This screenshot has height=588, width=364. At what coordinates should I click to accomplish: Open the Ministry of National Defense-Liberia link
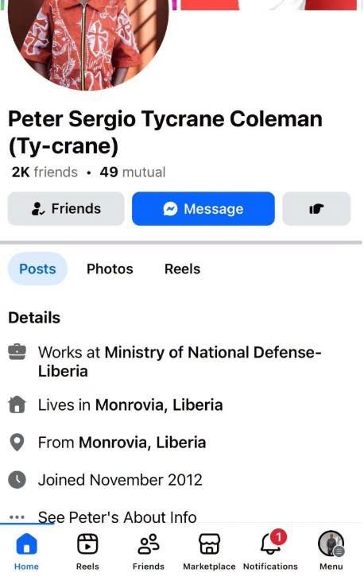(x=180, y=362)
